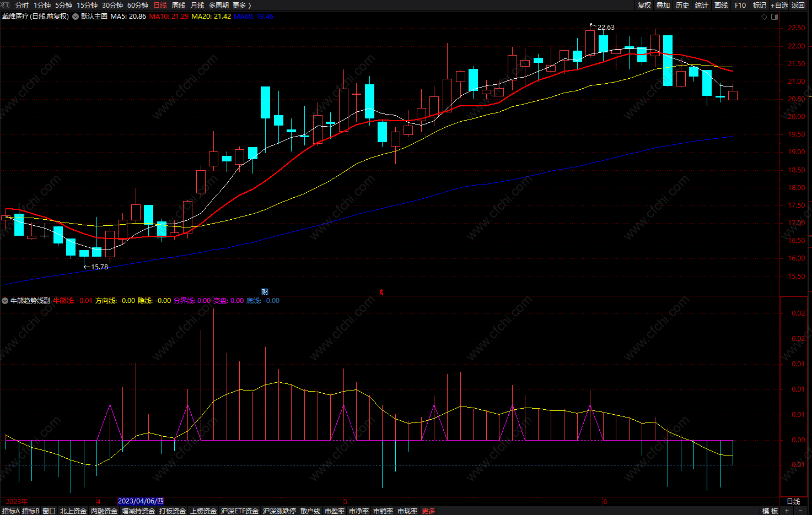This screenshot has width=812, height=515.
Task: Switch to the 60分钟 period tab
Action: tap(138, 5)
